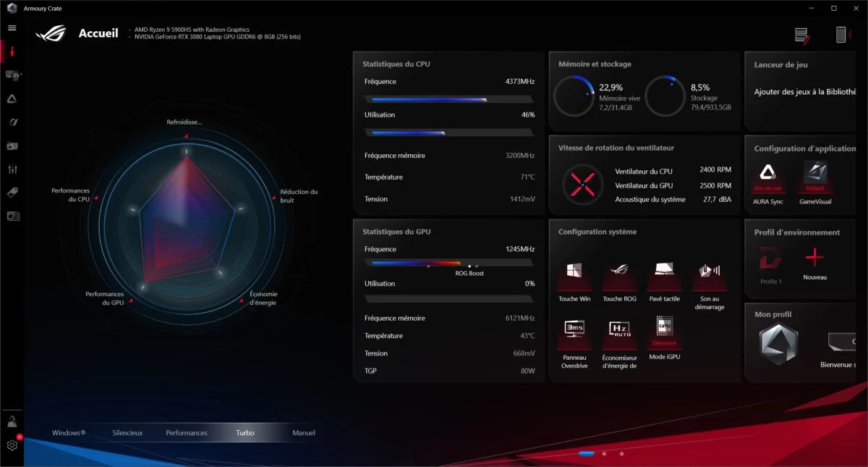Image resolution: width=868 pixels, height=467 pixels.
Task: Click the CPU temperature value 71°C
Action: tap(526, 177)
